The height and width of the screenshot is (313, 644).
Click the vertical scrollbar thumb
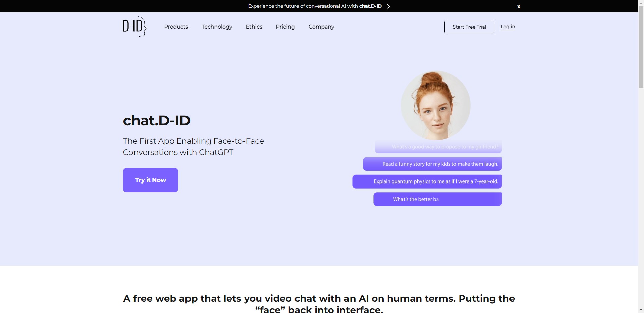click(x=641, y=47)
